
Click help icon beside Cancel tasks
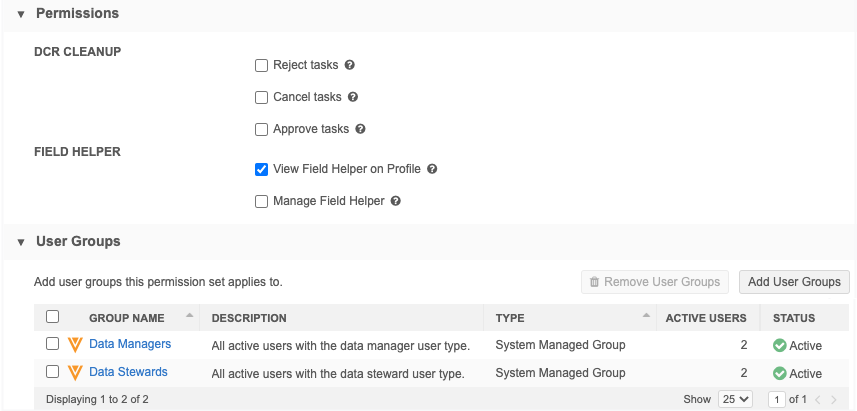353,97
